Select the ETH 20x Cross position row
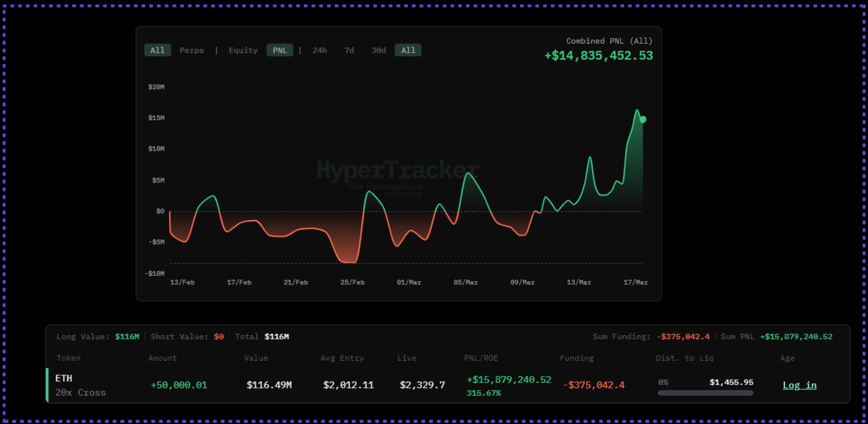This screenshot has width=868, height=424. click(x=81, y=385)
